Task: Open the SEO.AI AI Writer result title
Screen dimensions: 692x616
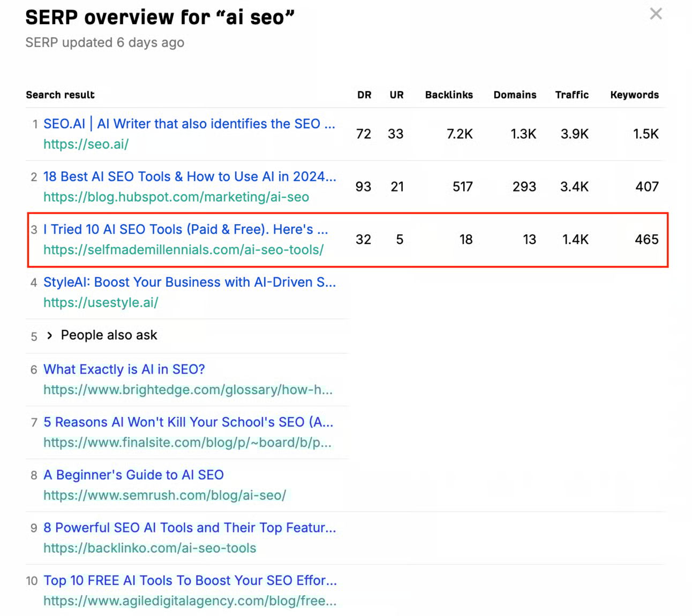Action: pyautogui.click(x=189, y=124)
